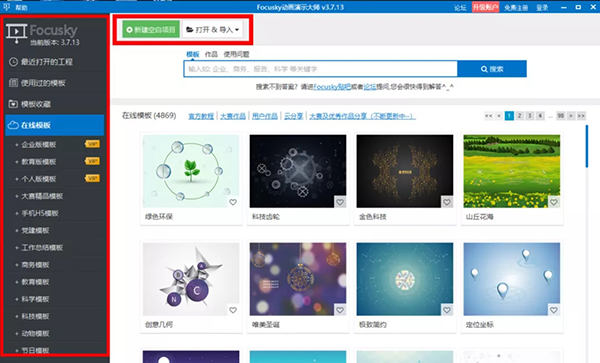The width and height of the screenshot is (600, 363).
Task: Switch to 使用问题 search tab
Action: [236, 54]
